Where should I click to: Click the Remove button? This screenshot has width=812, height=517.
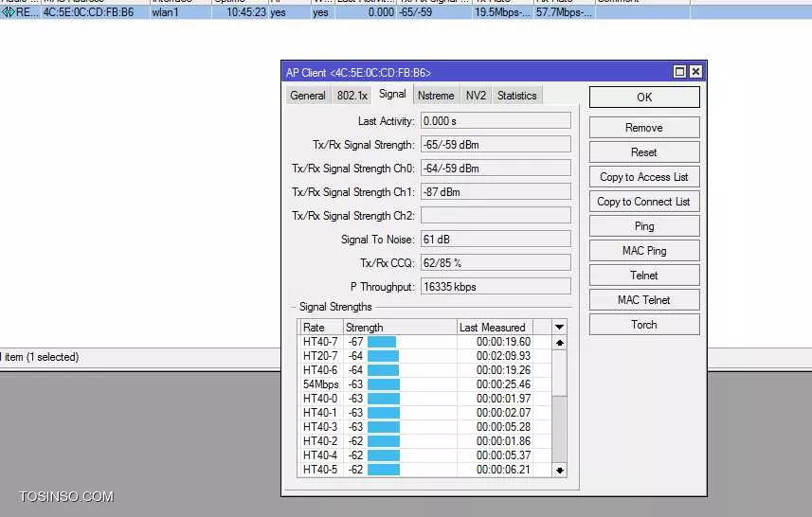tap(644, 127)
